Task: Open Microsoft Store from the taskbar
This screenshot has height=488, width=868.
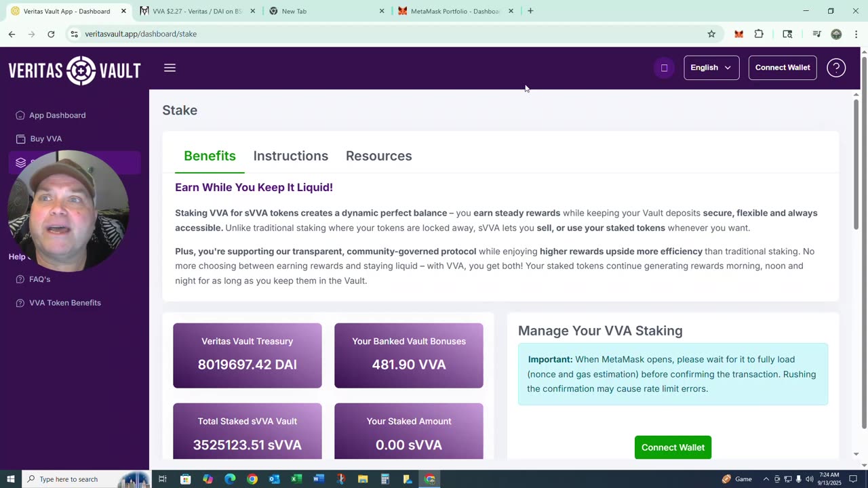Action: 185,479
